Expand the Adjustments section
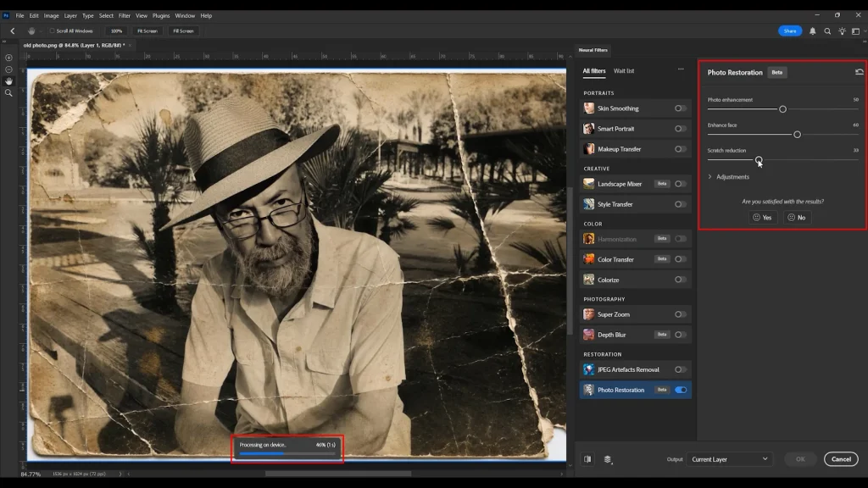The width and height of the screenshot is (868, 488). click(x=728, y=177)
